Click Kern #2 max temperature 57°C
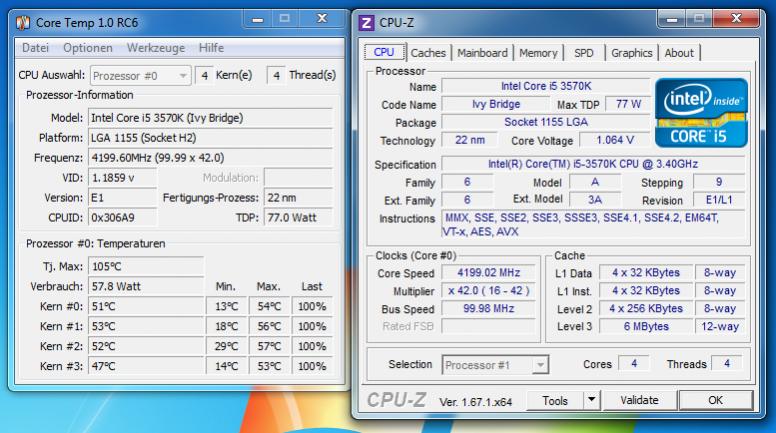Viewport: 776px width, 433px height. [x=269, y=346]
